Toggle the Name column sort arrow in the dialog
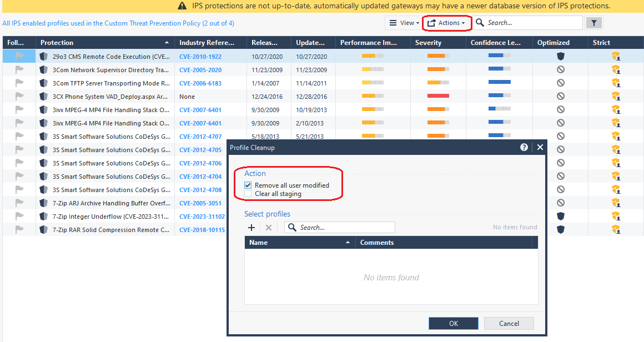Viewport: 644px width, 342px height. (x=348, y=242)
